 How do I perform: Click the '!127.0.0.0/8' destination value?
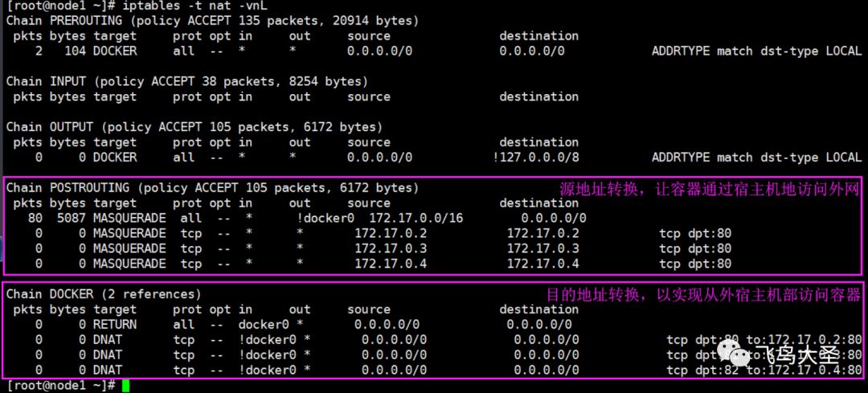(x=536, y=158)
